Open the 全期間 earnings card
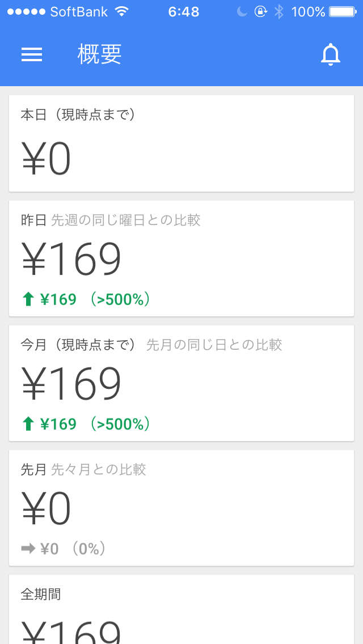 coord(181,612)
